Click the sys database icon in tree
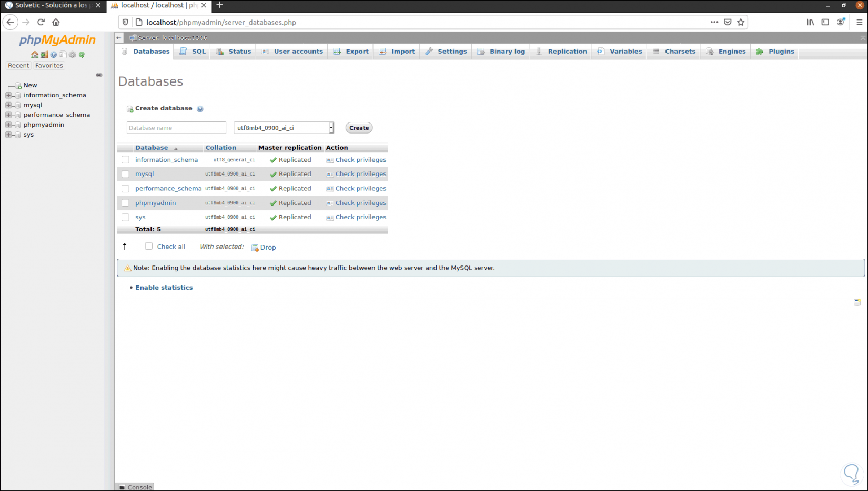 click(18, 135)
